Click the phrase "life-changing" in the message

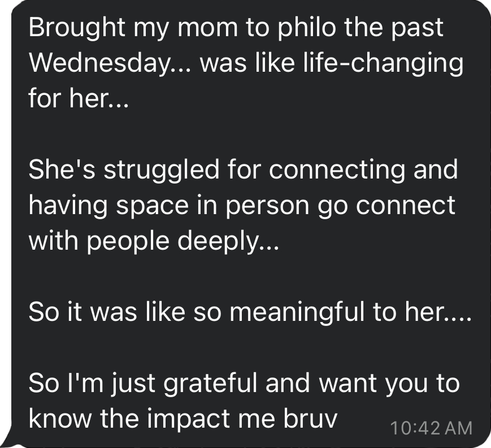tap(395, 63)
